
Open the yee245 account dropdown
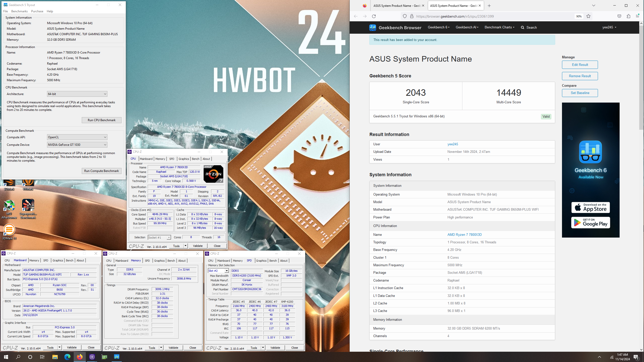tap(609, 27)
